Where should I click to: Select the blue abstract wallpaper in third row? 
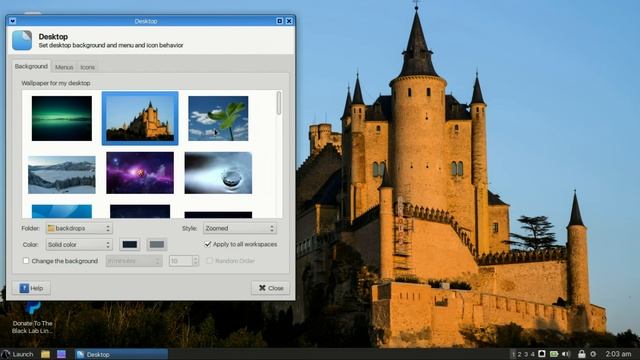[62, 211]
